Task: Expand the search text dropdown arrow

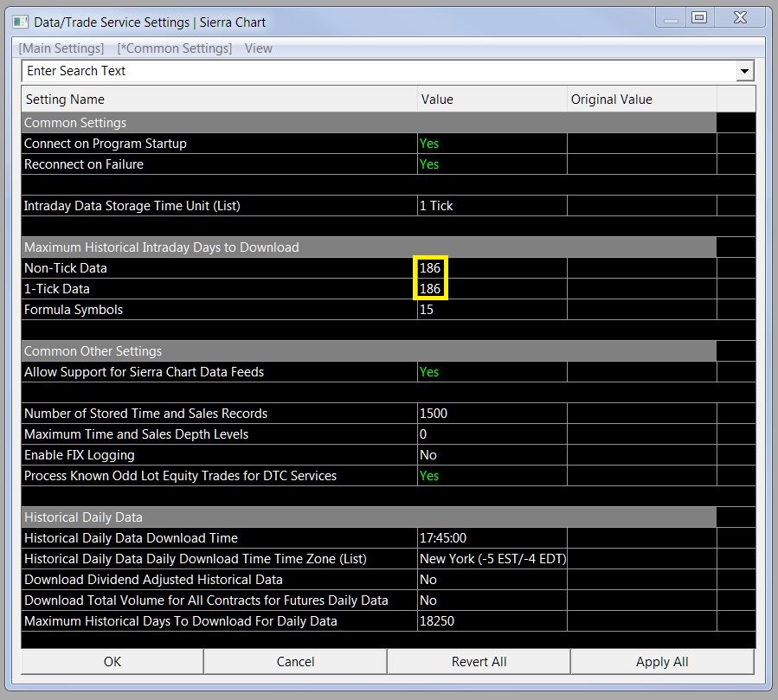Action: coord(744,71)
